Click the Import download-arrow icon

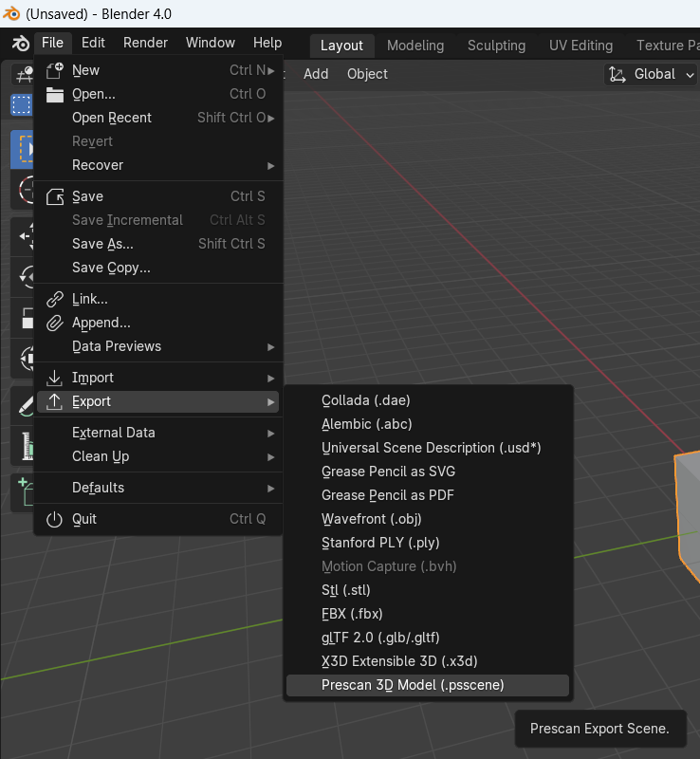click(55, 378)
